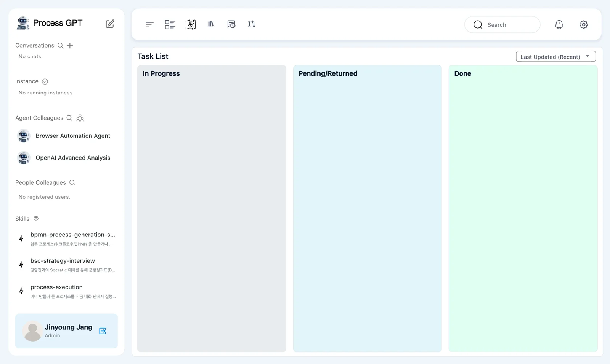
Task: Click the Skills section label
Action: 22,219
